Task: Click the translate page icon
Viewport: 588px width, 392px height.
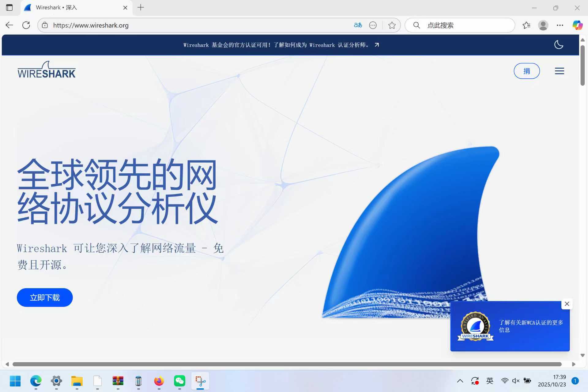Action: [358, 25]
